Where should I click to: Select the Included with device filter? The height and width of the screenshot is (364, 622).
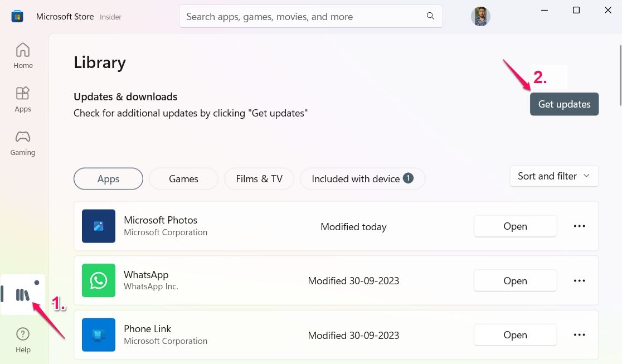click(362, 178)
